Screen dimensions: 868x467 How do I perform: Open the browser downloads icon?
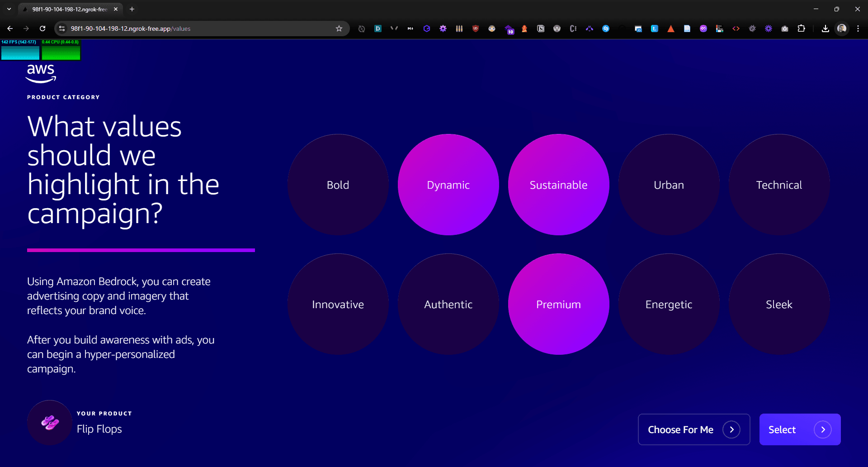[x=826, y=29]
